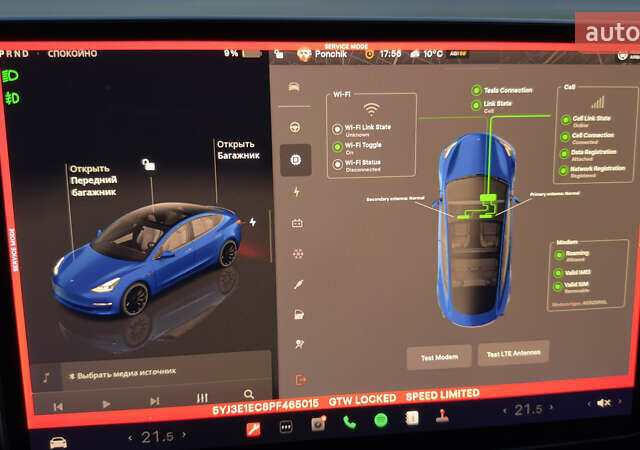This screenshot has height=450, width=640.
Task: Exit service mode via orange exit icon
Action: pyautogui.click(x=300, y=380)
